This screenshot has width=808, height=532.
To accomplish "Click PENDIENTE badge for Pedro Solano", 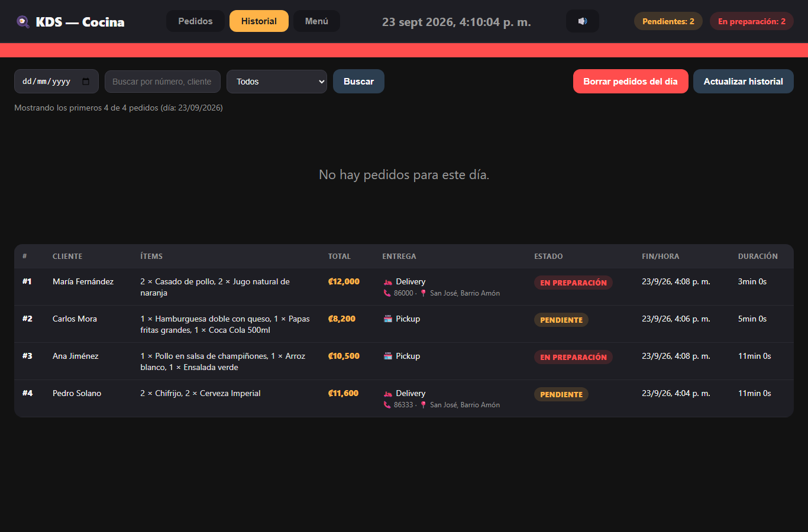I will click(x=561, y=394).
